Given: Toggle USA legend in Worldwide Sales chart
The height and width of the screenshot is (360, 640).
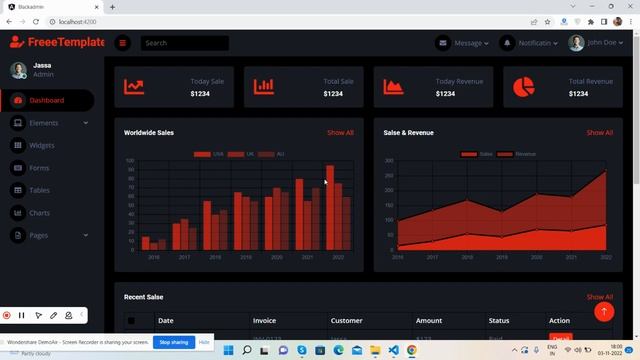Looking at the screenshot, I should coord(209,154).
